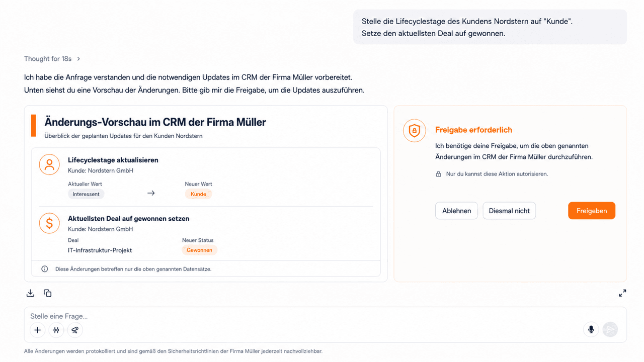Click the plus attachment icon in input bar
This screenshot has height=362, width=644.
(38, 330)
